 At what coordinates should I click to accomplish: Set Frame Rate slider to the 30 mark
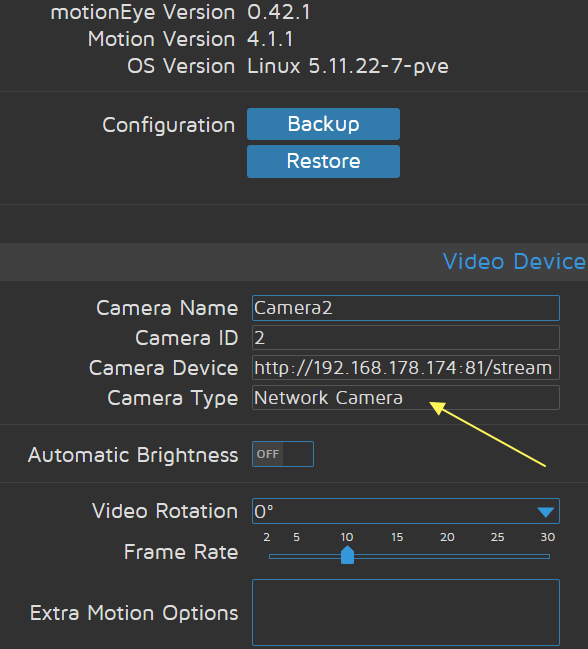pos(548,557)
